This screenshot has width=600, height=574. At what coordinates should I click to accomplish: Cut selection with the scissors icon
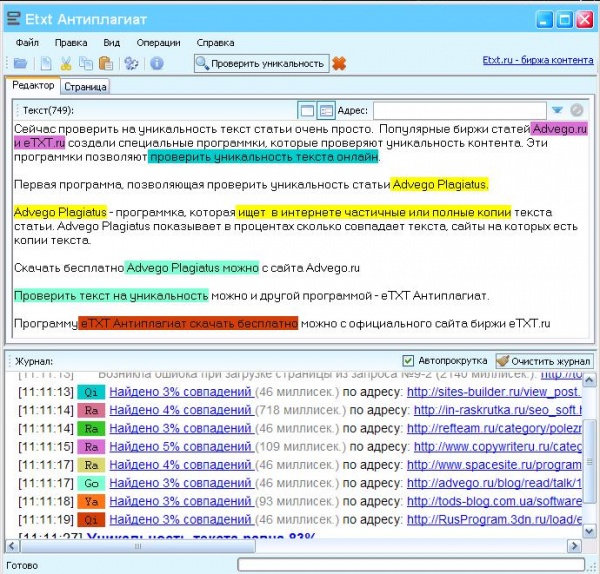pos(66,63)
